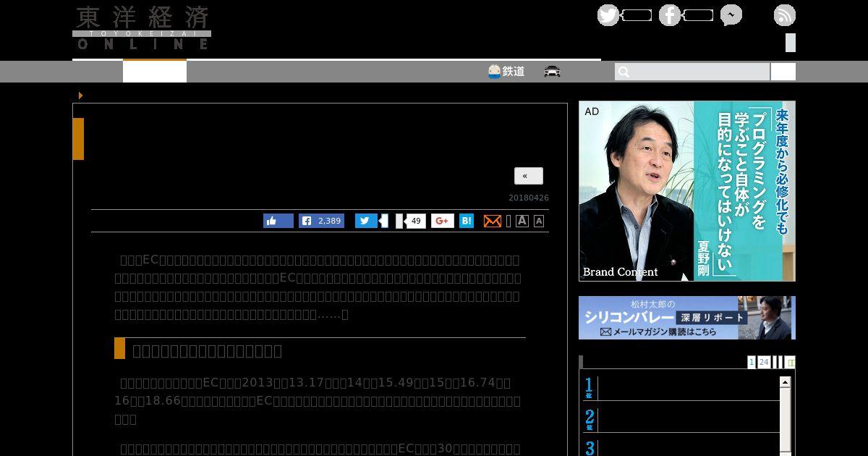Click the share counter showing 49
Image resolution: width=868 pixels, height=456 pixels.
(415, 221)
